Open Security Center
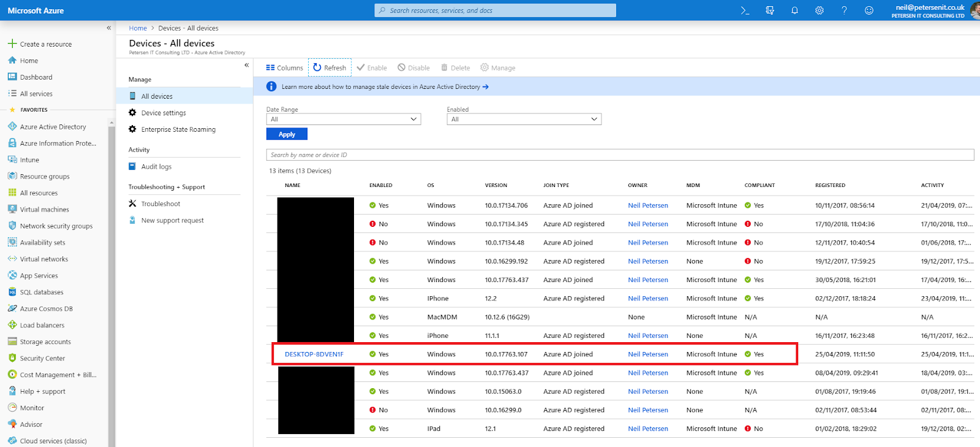Screen dimensions: 980x447 tap(36, 359)
